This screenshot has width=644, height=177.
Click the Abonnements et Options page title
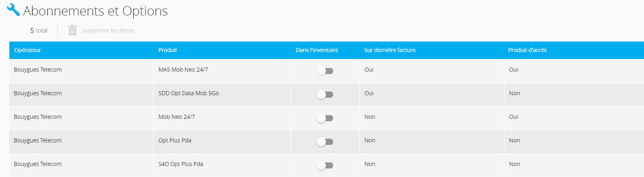click(x=96, y=11)
